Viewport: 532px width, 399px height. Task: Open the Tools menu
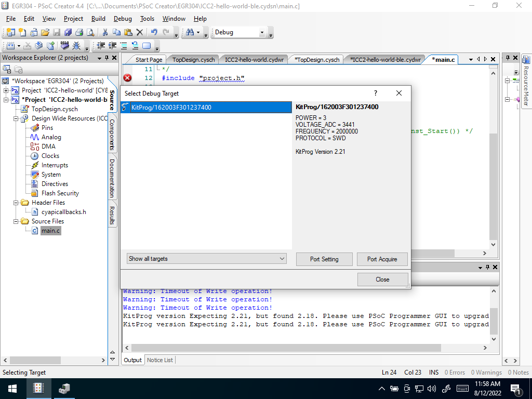coord(147,19)
